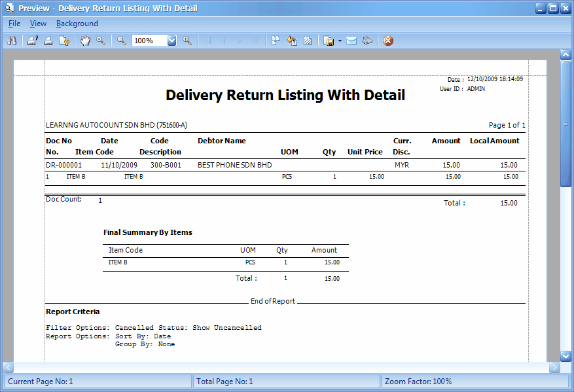Click the icon right of the envelope
Image resolution: width=574 pixels, height=392 pixels.
pyautogui.click(x=368, y=41)
